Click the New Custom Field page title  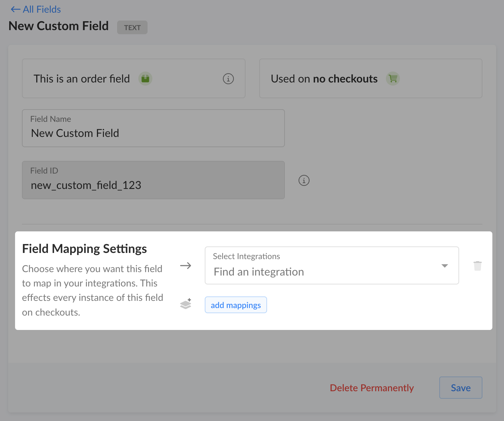click(59, 26)
